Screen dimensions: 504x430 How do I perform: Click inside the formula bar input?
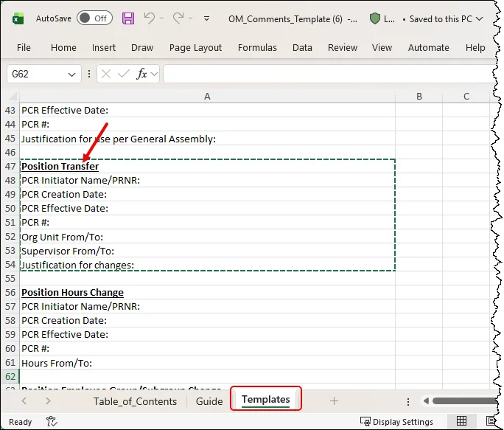[x=324, y=74]
